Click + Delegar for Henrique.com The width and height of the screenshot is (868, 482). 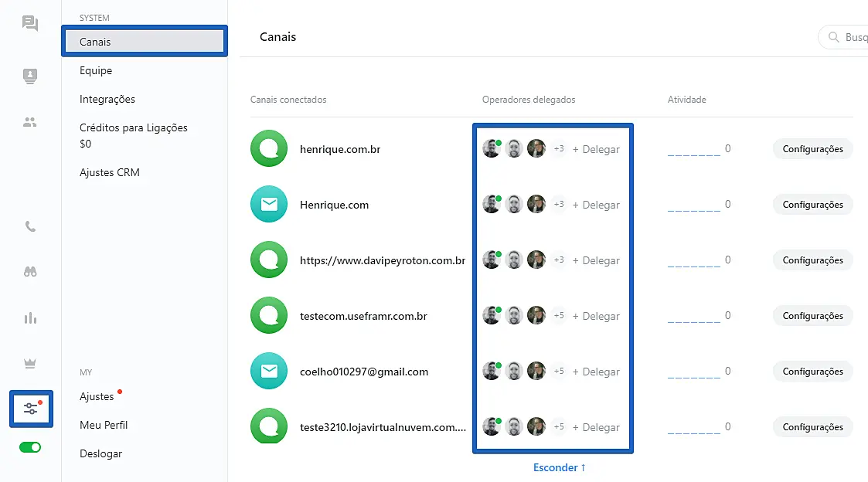click(x=596, y=205)
